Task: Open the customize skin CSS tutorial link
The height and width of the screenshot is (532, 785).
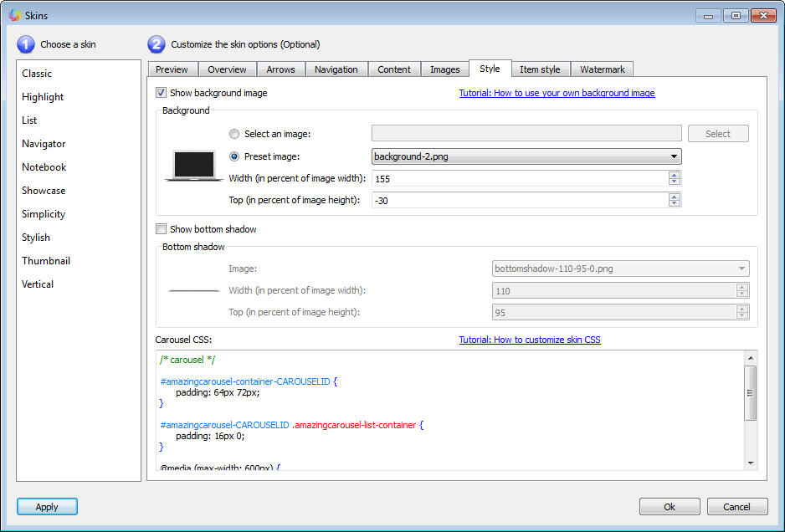Action: click(529, 340)
